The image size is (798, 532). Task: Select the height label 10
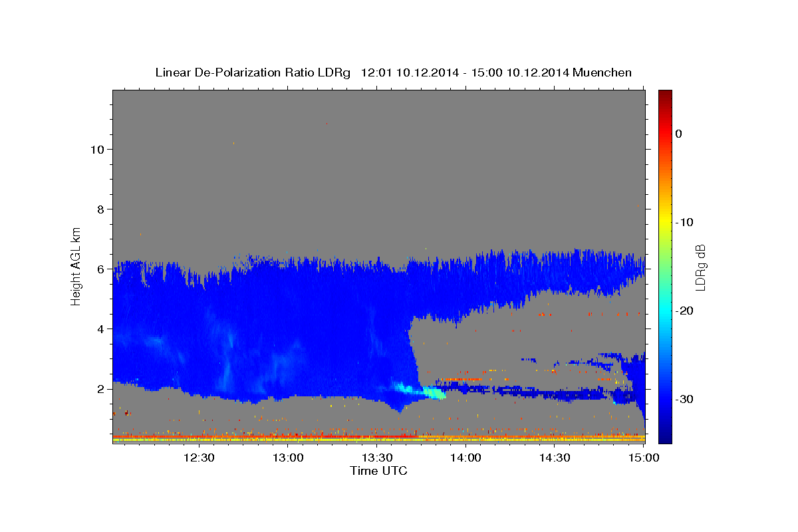pos(97,149)
